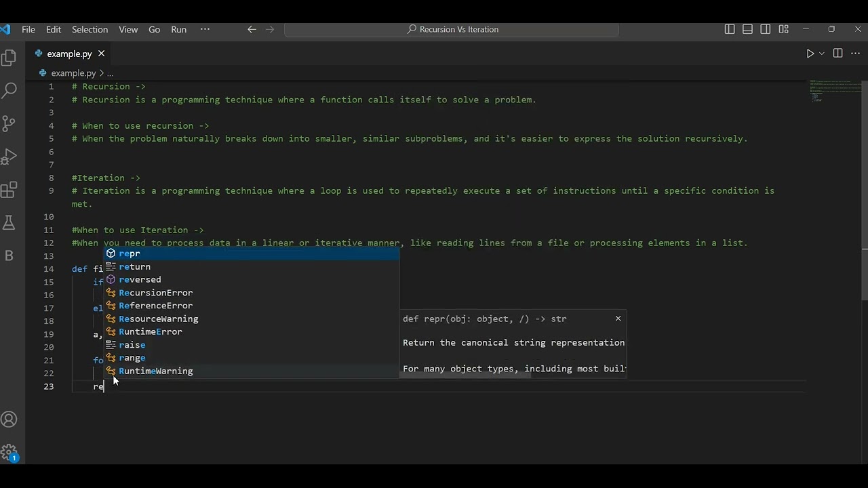Viewport: 868px width, 488px height.
Task: Choose the RecursionError suggestion
Action: pos(251,293)
